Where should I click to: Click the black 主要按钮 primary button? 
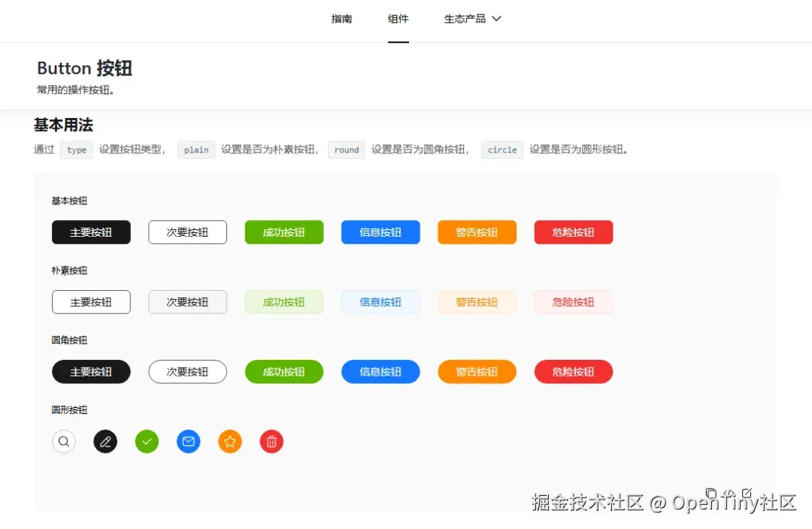[91, 232]
